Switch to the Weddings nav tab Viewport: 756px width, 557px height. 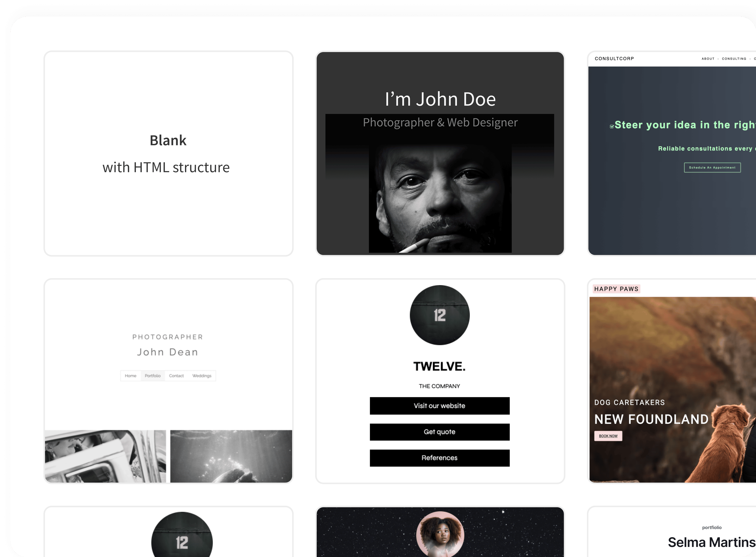(202, 375)
